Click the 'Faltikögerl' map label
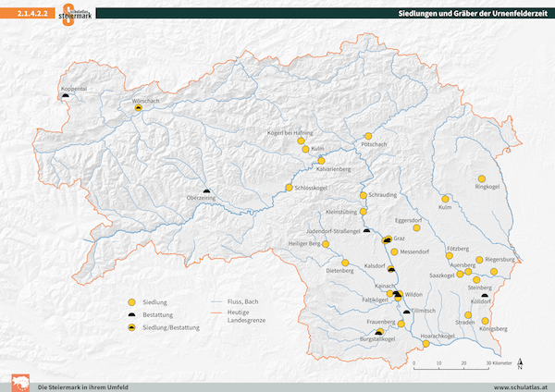 click(375, 300)
